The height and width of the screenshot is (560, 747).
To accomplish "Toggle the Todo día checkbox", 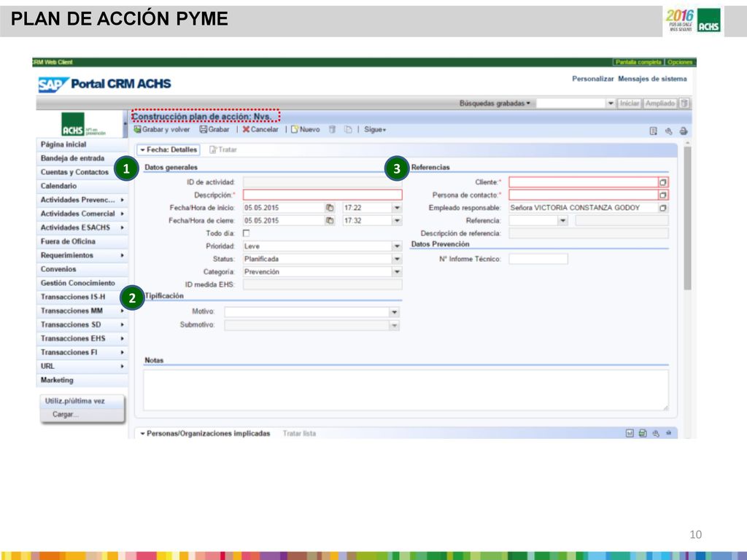I will click(x=247, y=233).
